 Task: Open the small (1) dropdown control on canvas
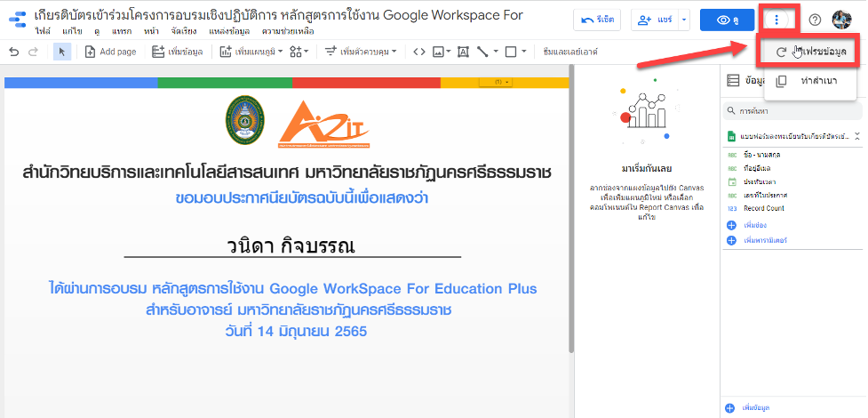point(496,82)
